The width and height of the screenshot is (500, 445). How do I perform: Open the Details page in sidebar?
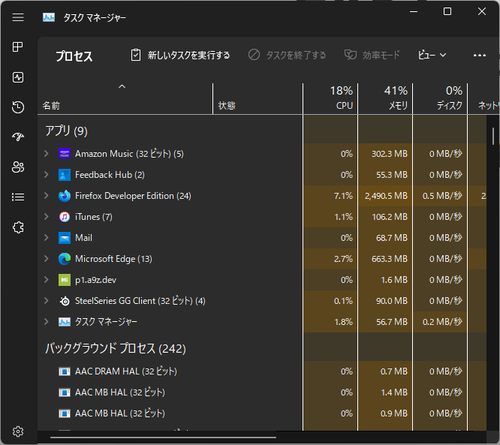(x=18, y=197)
